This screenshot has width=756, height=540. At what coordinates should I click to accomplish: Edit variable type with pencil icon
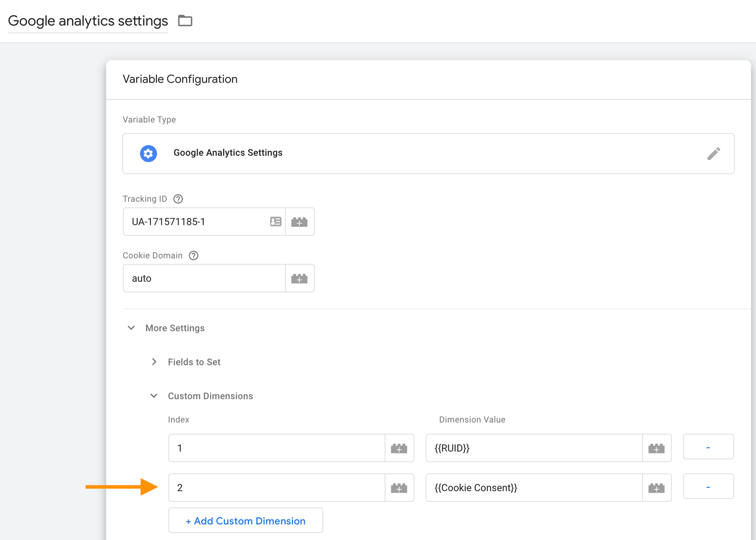tap(714, 153)
